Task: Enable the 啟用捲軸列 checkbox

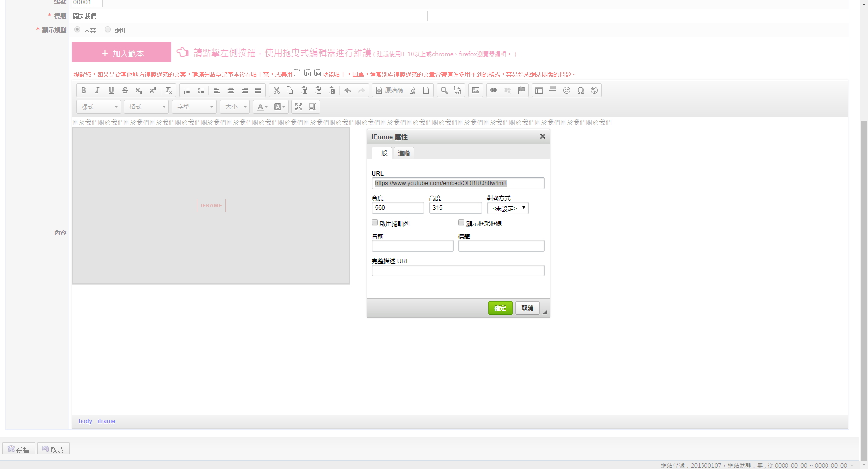Action: pyautogui.click(x=375, y=223)
